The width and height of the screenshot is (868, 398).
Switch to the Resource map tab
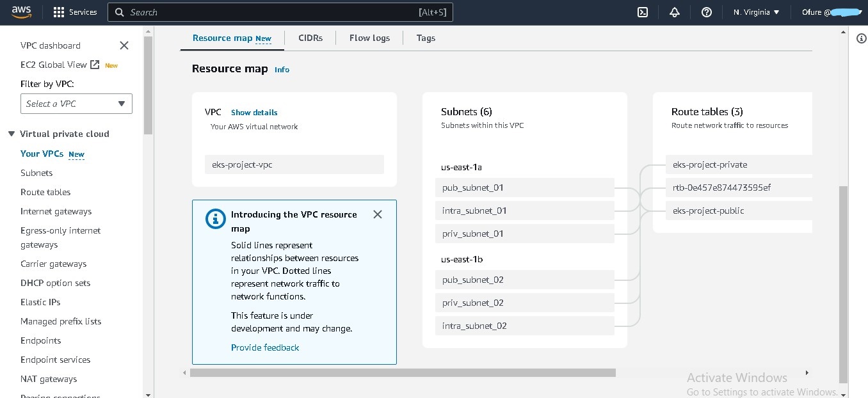point(232,38)
